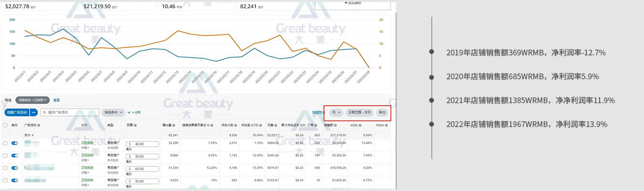Click the $30.00 budget input field
Viewport: 644px width, 191px height.
pos(143,156)
